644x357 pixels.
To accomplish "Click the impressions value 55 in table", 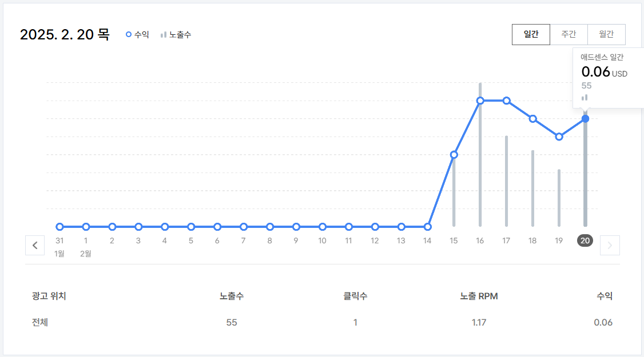I will [232, 323].
